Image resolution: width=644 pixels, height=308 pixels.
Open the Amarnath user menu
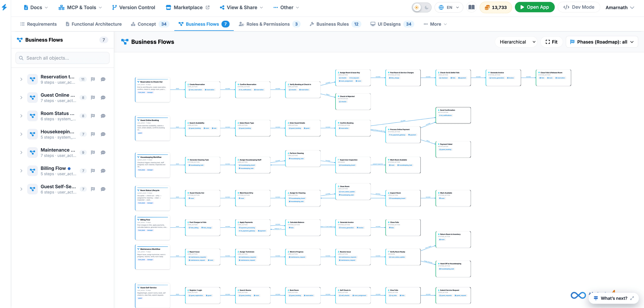click(x=620, y=8)
